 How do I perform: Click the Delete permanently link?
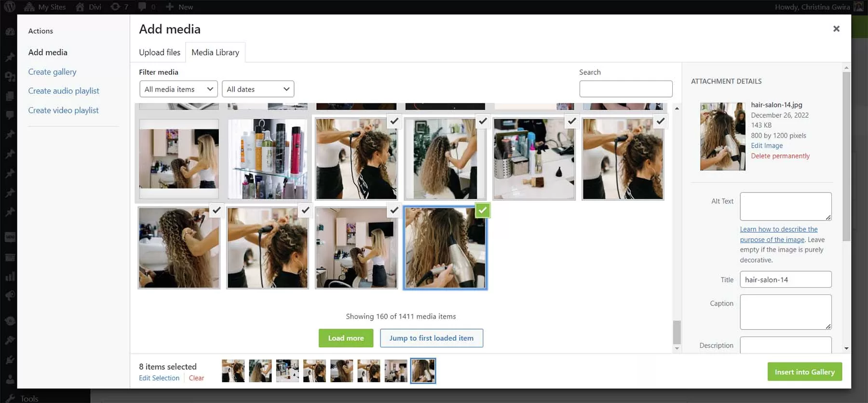[780, 156]
